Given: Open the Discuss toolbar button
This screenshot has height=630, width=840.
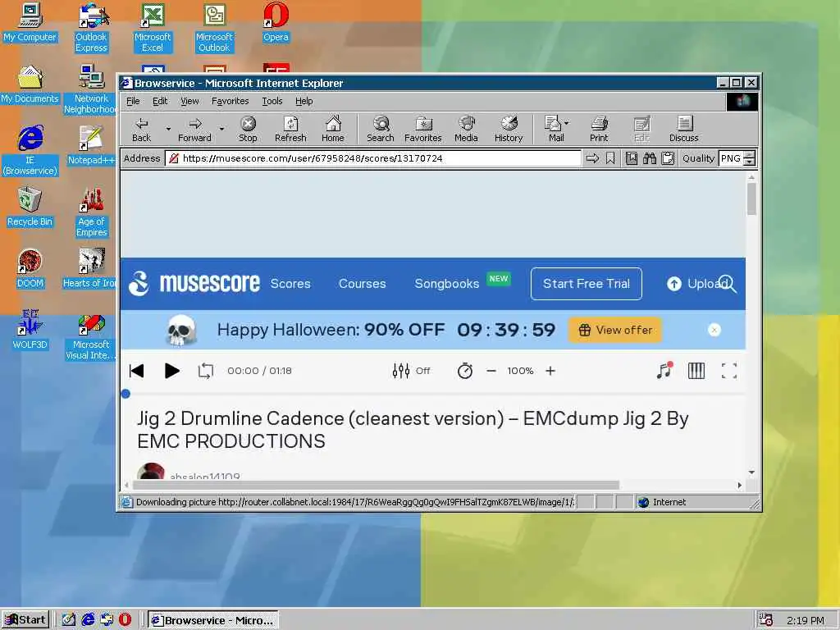Looking at the screenshot, I should [683, 129].
